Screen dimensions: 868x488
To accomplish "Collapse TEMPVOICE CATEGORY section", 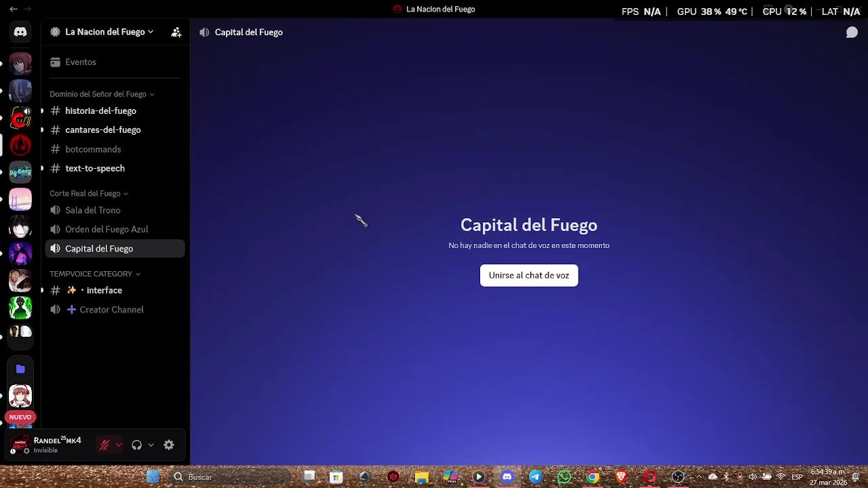I will coord(95,274).
